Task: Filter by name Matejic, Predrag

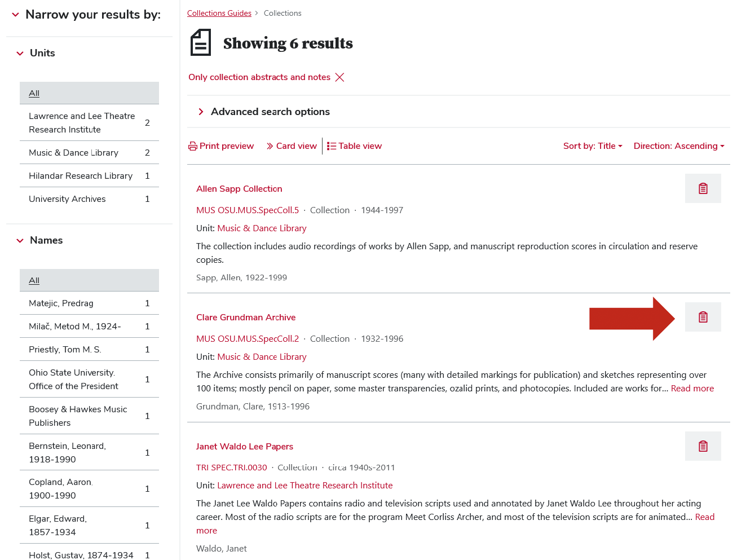Action: coord(89,303)
